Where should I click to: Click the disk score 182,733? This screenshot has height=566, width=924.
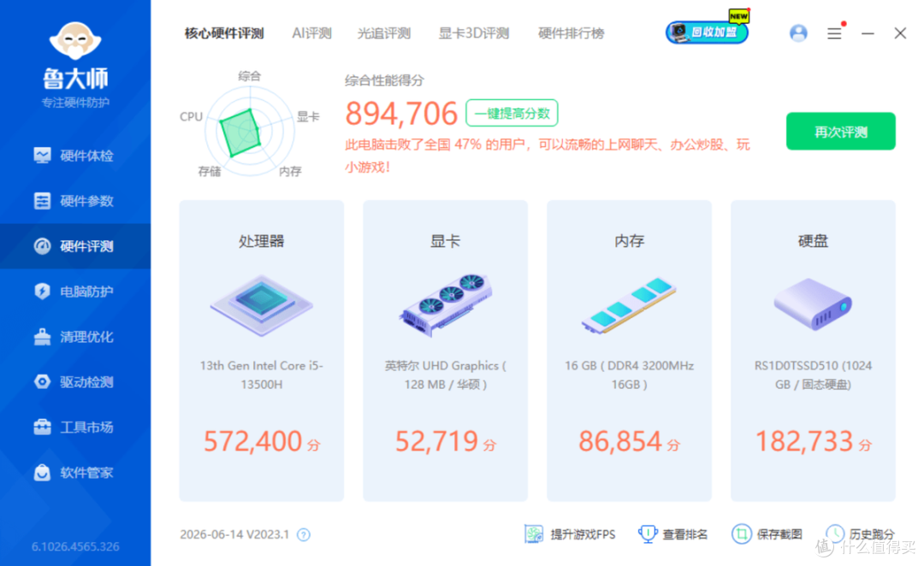point(804,441)
